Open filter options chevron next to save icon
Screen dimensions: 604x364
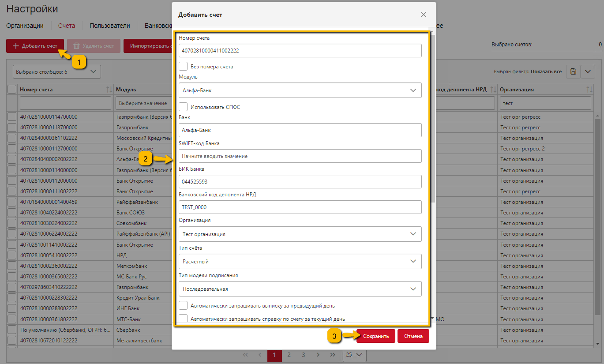pyautogui.click(x=588, y=71)
